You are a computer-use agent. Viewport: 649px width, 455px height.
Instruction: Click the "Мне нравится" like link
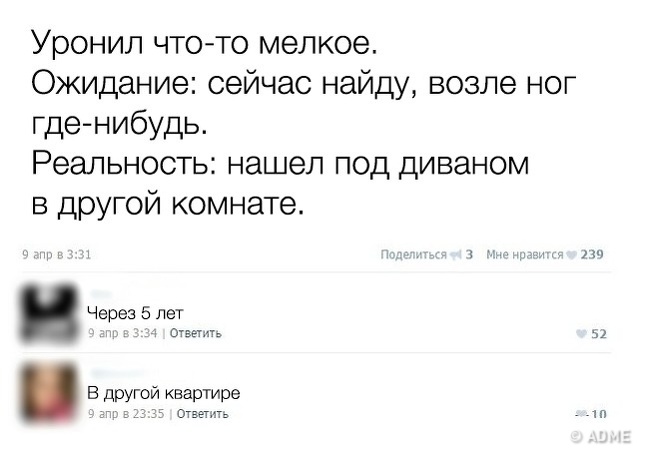(525, 254)
